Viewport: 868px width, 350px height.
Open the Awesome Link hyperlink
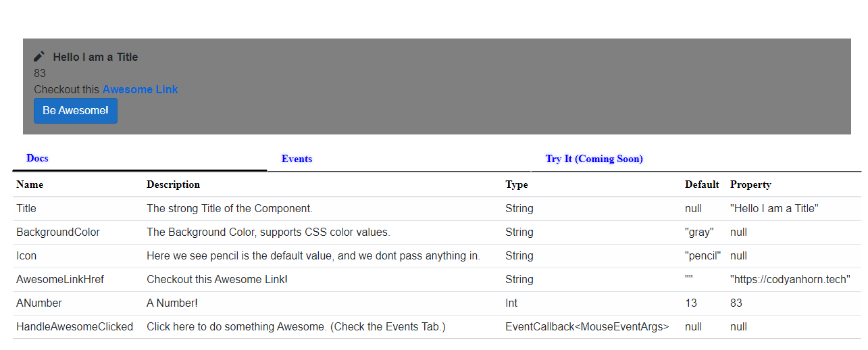point(140,89)
